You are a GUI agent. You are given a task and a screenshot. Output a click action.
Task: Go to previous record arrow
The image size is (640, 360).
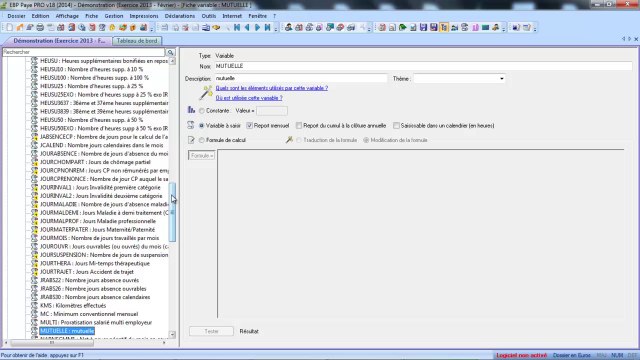[x=247, y=28]
